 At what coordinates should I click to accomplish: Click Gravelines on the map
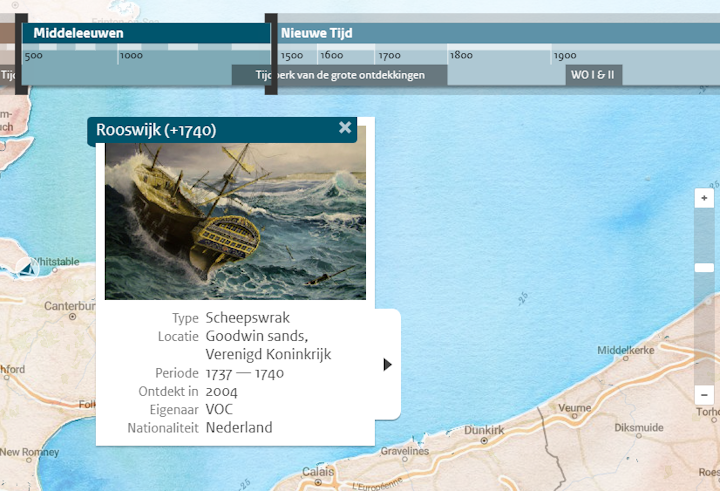point(405,451)
